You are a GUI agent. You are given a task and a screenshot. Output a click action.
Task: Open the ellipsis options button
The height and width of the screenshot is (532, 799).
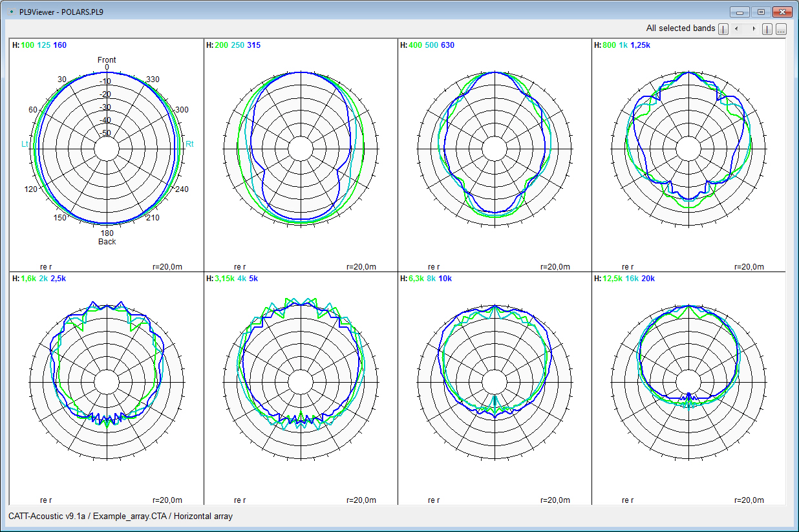pyautogui.click(x=781, y=29)
